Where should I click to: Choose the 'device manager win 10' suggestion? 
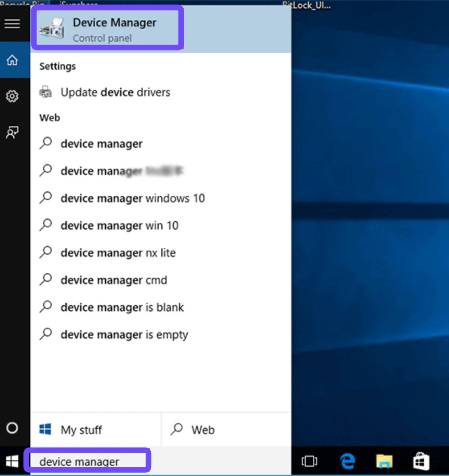tap(119, 226)
